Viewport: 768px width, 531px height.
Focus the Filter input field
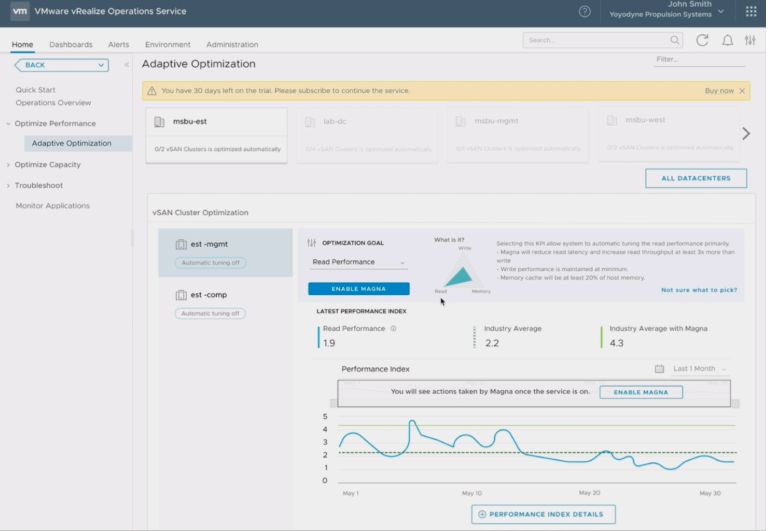pyautogui.click(x=699, y=60)
